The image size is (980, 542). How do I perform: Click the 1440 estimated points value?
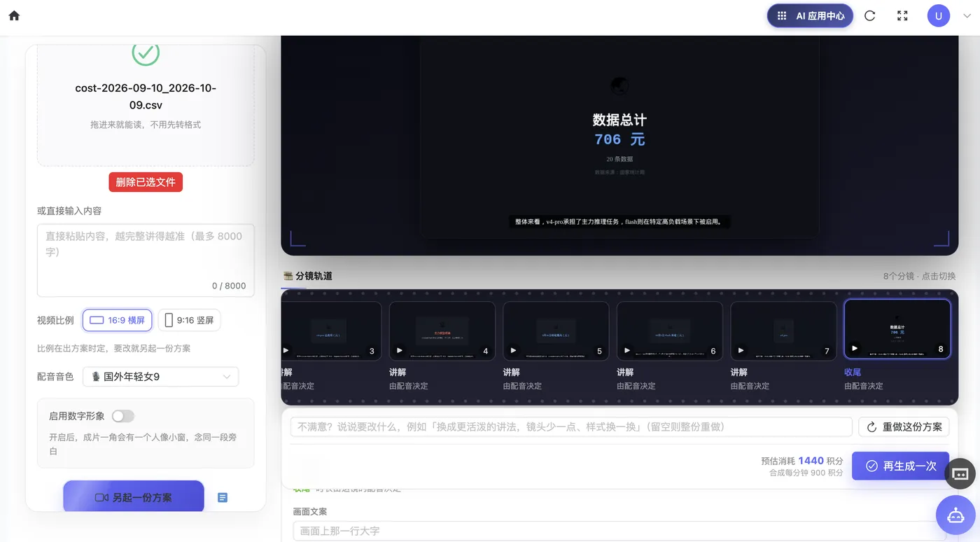click(x=811, y=461)
